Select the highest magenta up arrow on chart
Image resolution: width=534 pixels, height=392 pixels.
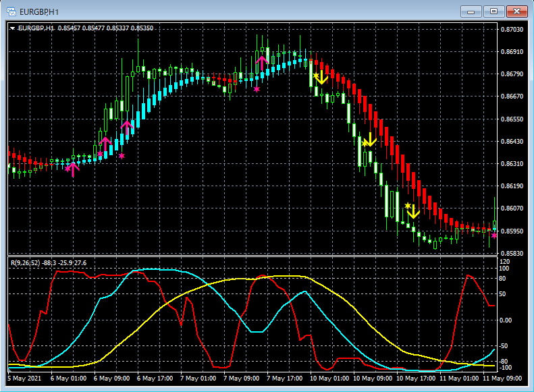[262, 63]
